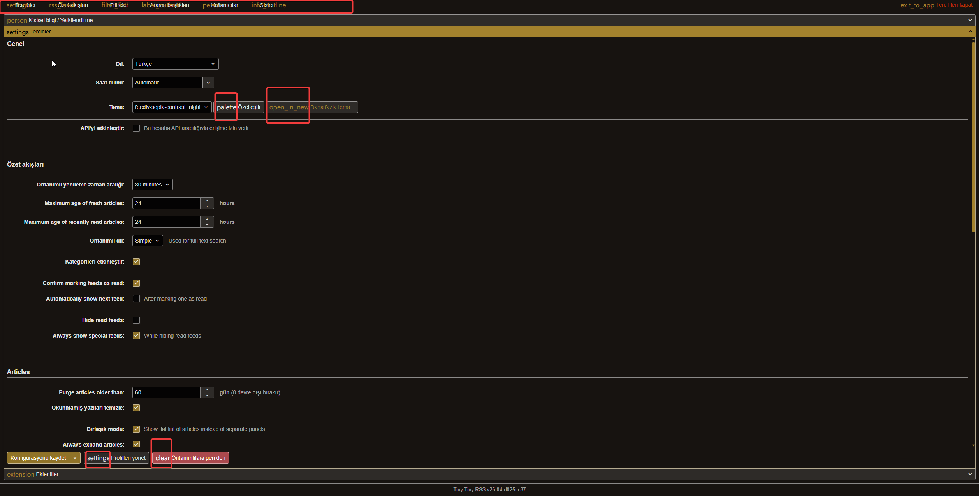Click the Articles section heading
This screenshot has height=496, width=980.
point(18,372)
